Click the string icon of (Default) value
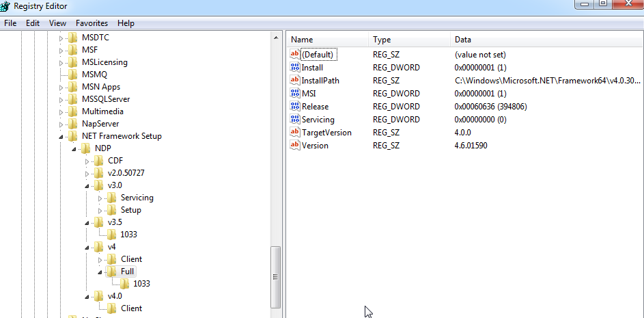 (x=295, y=54)
